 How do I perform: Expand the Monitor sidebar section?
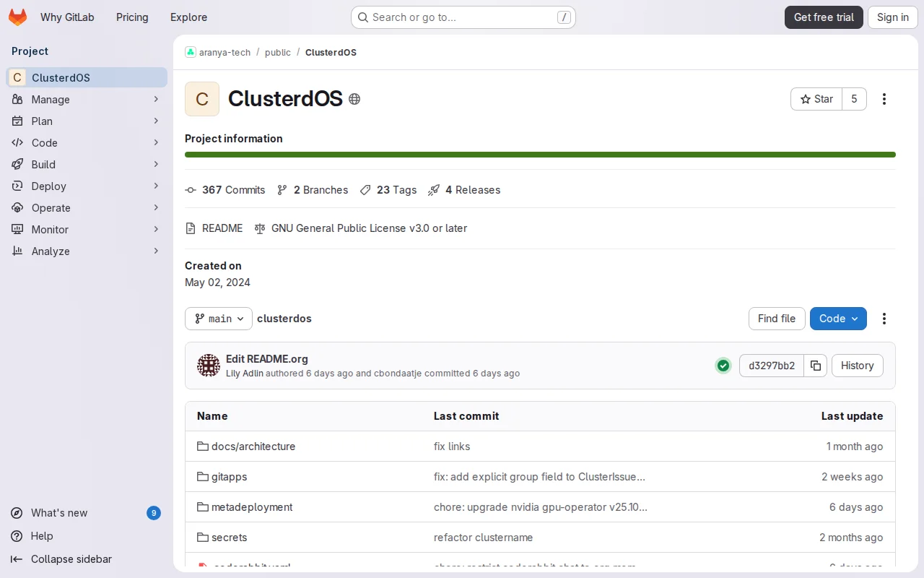click(87, 229)
